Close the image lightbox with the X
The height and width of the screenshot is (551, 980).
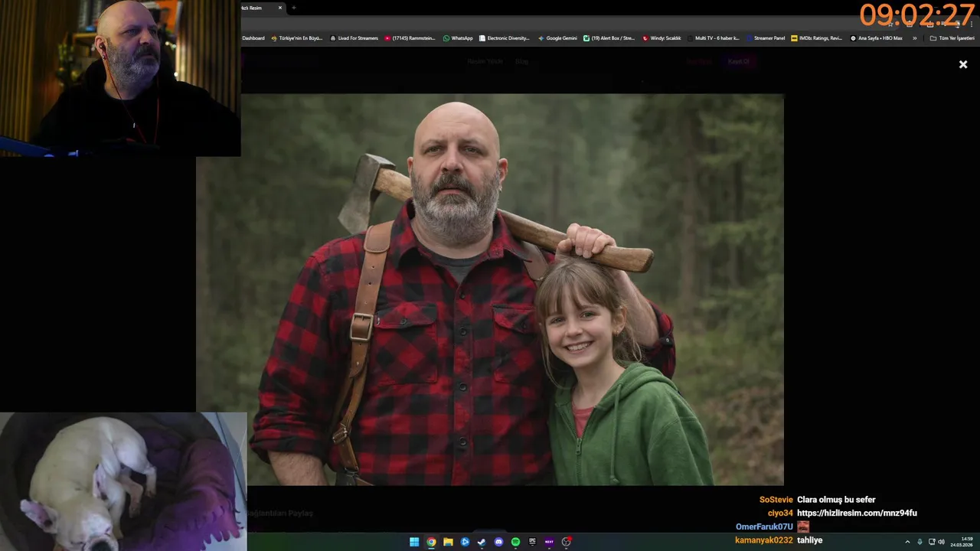click(963, 65)
